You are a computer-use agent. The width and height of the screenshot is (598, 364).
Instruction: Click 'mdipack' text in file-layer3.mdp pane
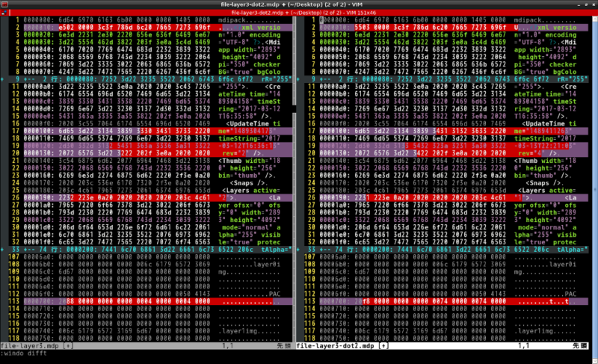point(232,20)
